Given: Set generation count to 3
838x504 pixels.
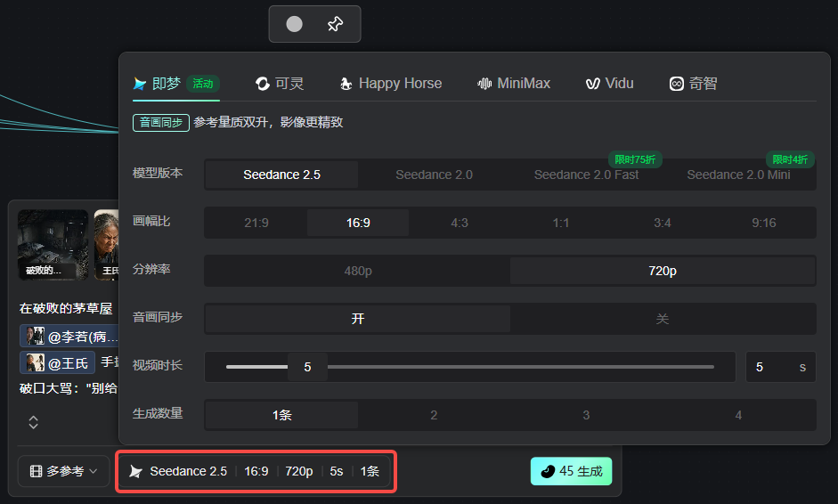Looking at the screenshot, I should [x=586, y=415].
